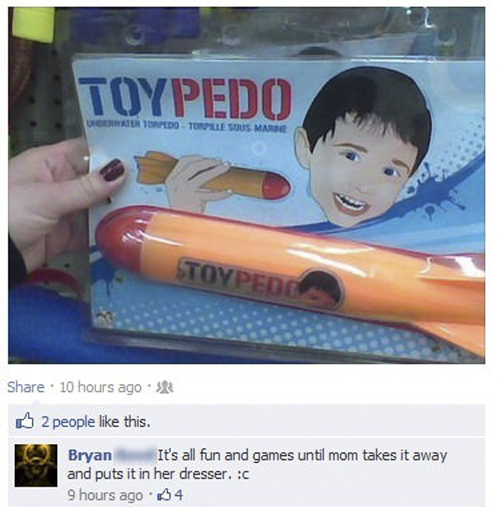Open the "2 people" likers link
This screenshot has width=500, height=507.
(68, 422)
